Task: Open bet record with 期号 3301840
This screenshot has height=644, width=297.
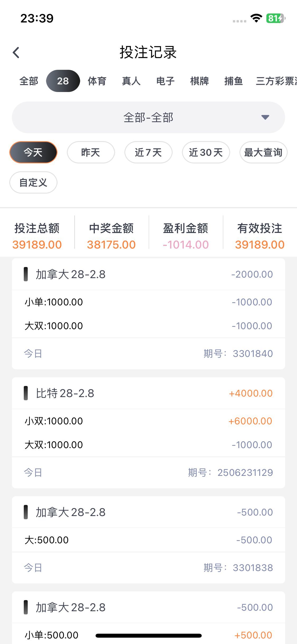Action: click(x=148, y=314)
